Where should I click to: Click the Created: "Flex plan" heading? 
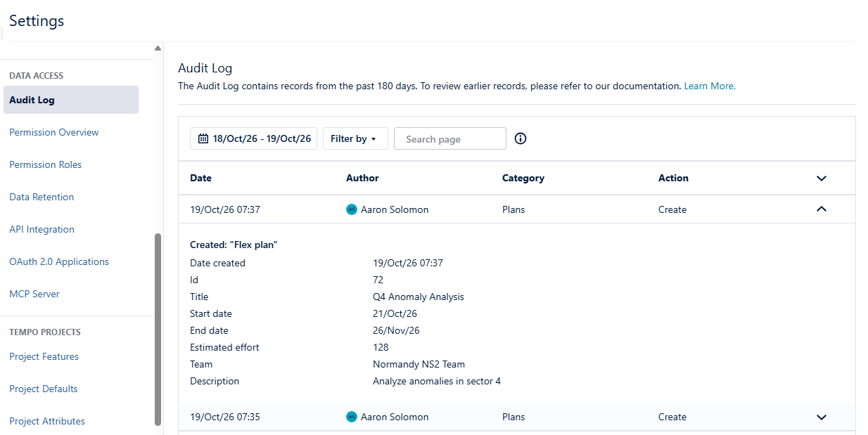tap(234, 245)
